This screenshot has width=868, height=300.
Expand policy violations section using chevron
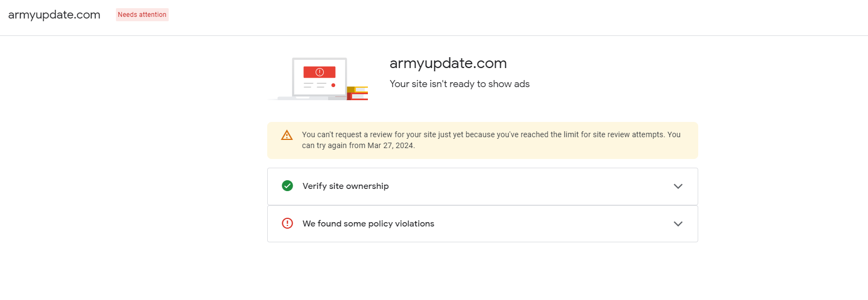click(678, 224)
